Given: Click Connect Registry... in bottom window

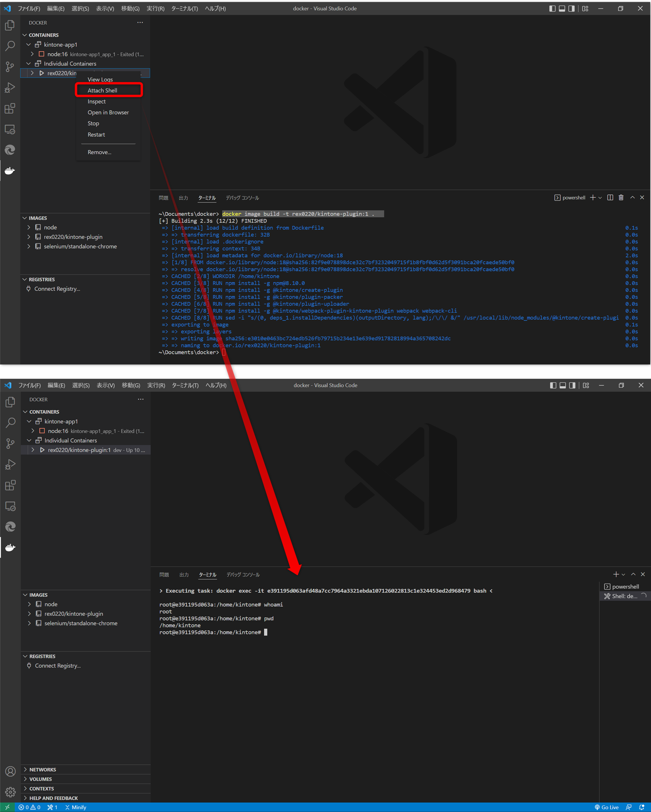Looking at the screenshot, I should coord(58,666).
